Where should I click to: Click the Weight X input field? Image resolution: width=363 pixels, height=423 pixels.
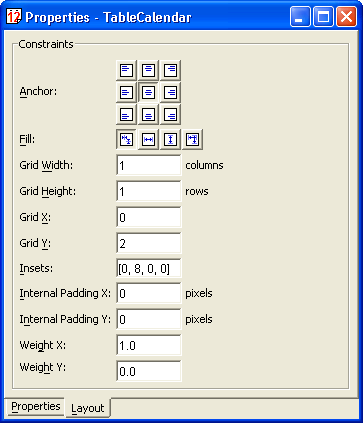[149, 345]
